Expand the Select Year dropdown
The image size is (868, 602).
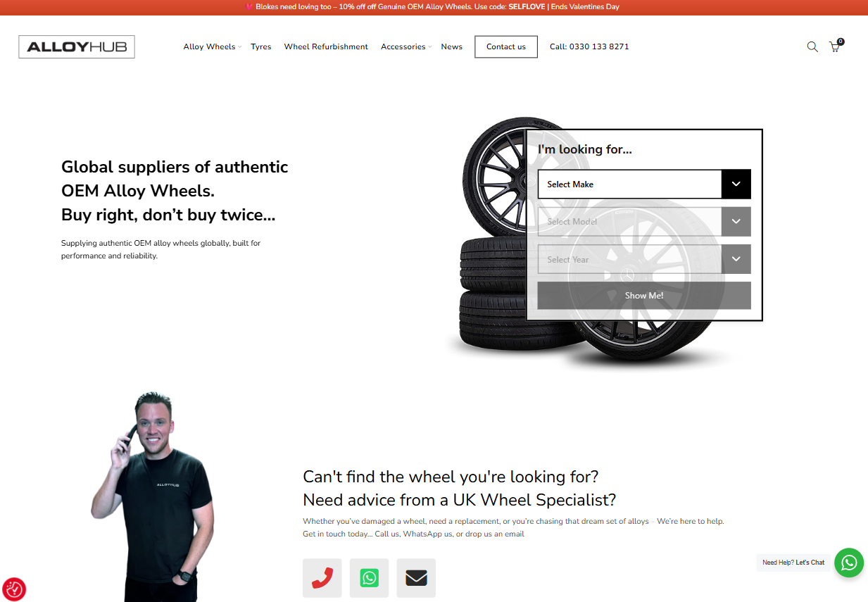(643, 259)
